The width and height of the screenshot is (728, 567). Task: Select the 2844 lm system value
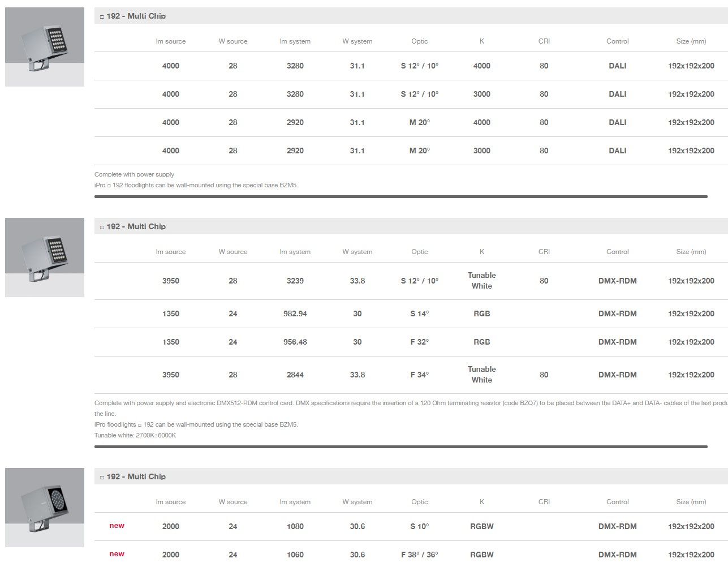point(295,375)
